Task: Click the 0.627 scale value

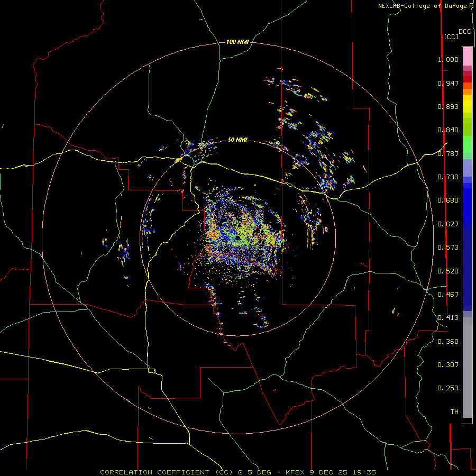Action: pos(448,224)
